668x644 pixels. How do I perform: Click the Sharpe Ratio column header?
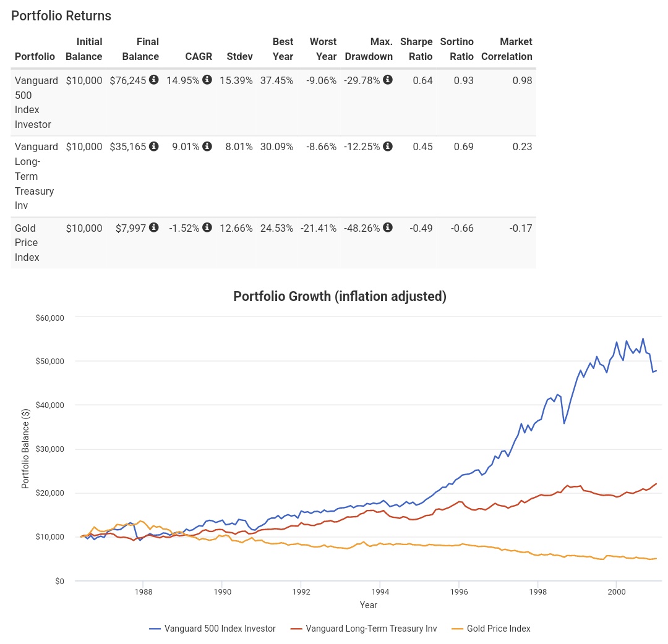[416, 49]
